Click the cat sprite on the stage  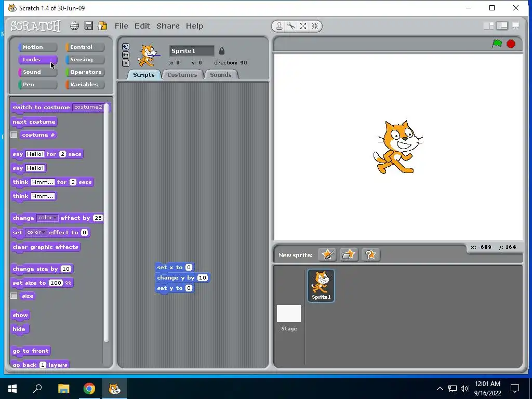click(397, 147)
